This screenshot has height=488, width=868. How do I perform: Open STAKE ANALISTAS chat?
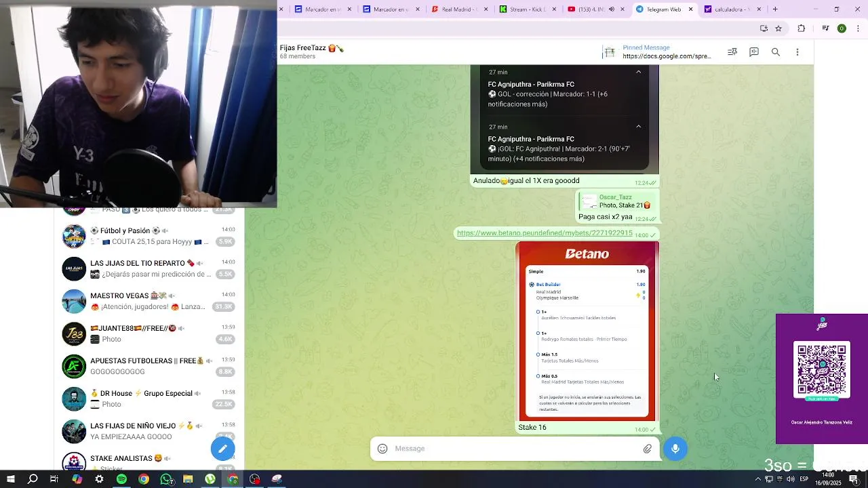tap(149, 461)
